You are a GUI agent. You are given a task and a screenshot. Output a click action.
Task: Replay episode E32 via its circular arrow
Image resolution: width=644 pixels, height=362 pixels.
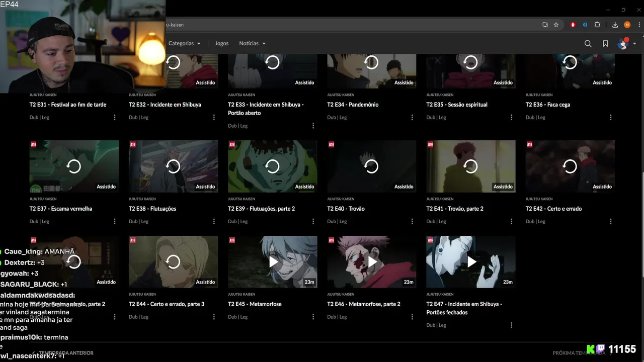tap(173, 62)
